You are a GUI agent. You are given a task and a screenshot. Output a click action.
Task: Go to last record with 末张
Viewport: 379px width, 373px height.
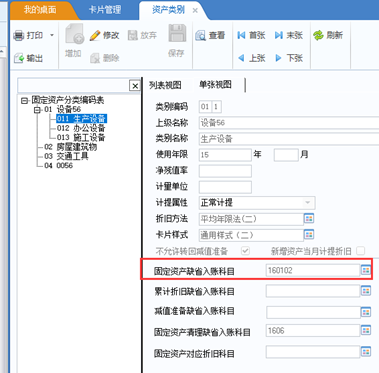pos(289,35)
